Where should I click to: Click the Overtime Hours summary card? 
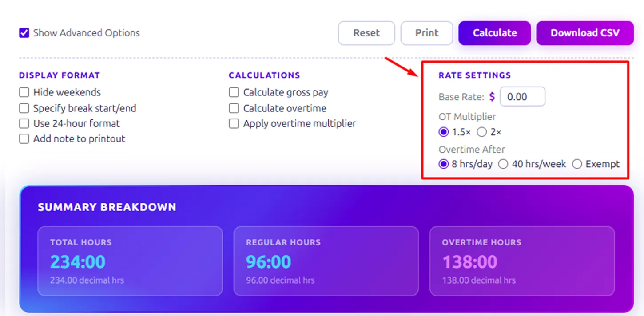point(522,261)
